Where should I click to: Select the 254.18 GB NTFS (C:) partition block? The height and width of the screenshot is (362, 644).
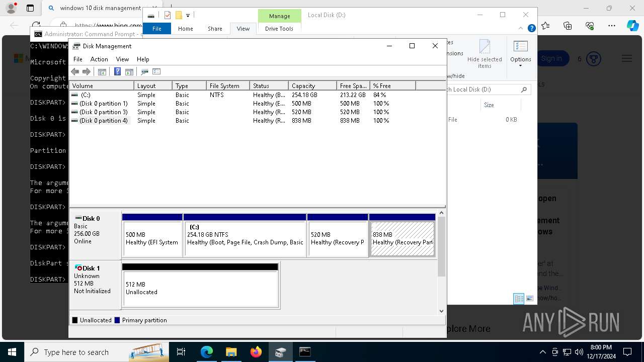point(245,235)
